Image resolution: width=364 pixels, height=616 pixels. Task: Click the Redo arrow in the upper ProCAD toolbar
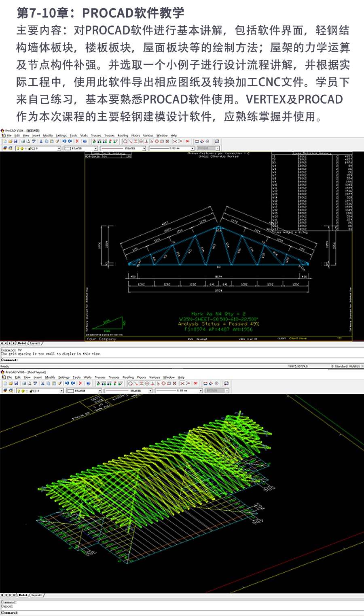(x=70, y=141)
